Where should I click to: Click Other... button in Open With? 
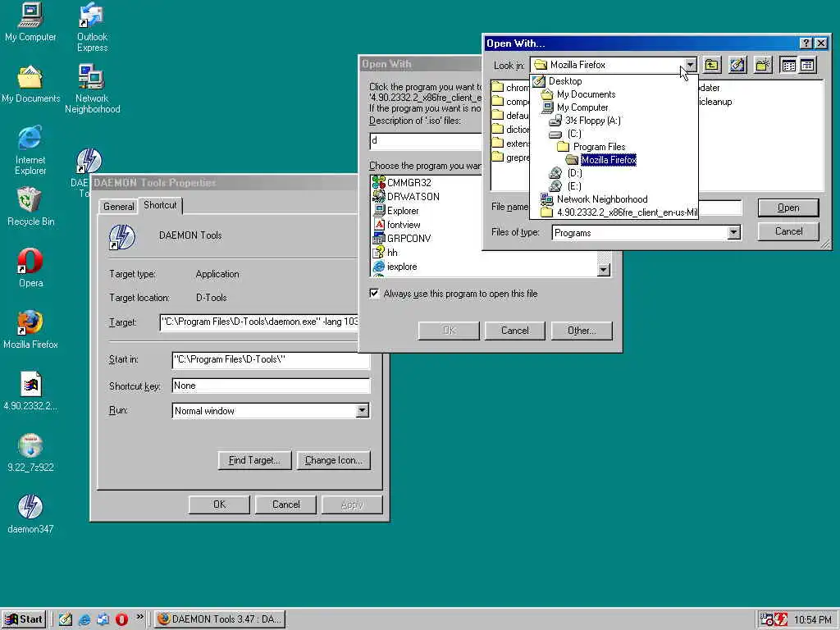pyautogui.click(x=582, y=331)
